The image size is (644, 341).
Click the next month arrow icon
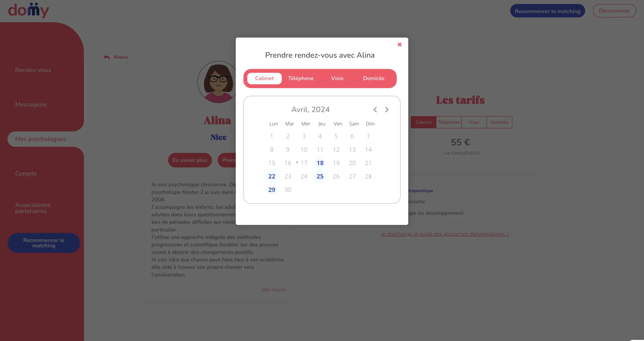pos(386,110)
